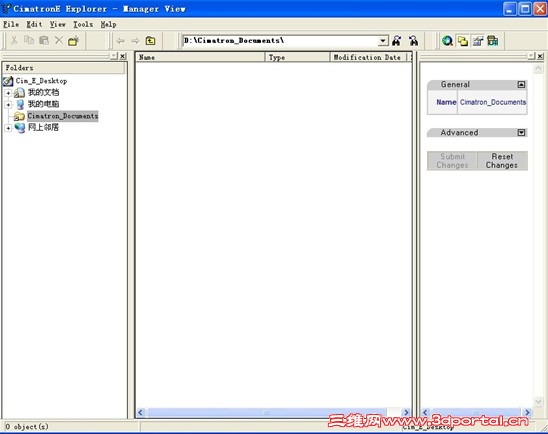This screenshot has width=548, height=434.
Task: Click the first binoculars search icon
Action: tap(396, 41)
